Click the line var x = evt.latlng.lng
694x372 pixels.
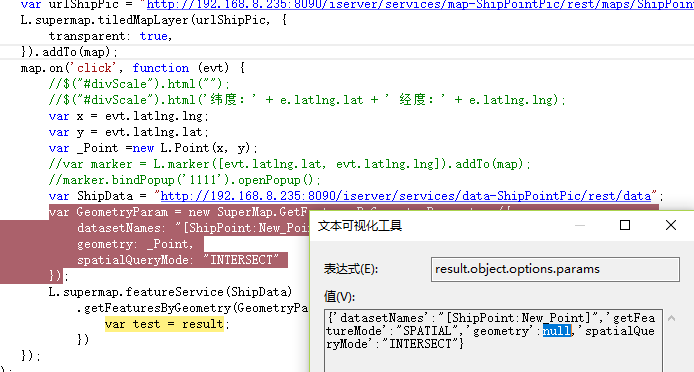pyautogui.click(x=129, y=116)
